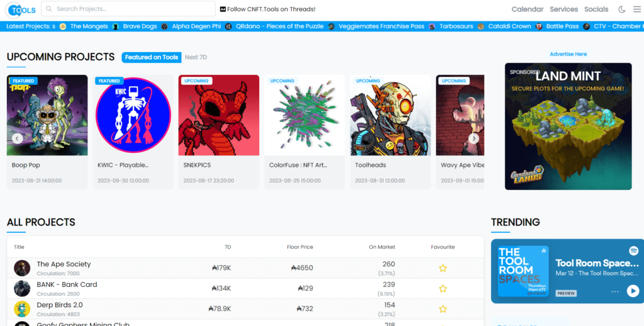
Task: Show next upcoming projects carousel arrow
Action: pos(474,138)
